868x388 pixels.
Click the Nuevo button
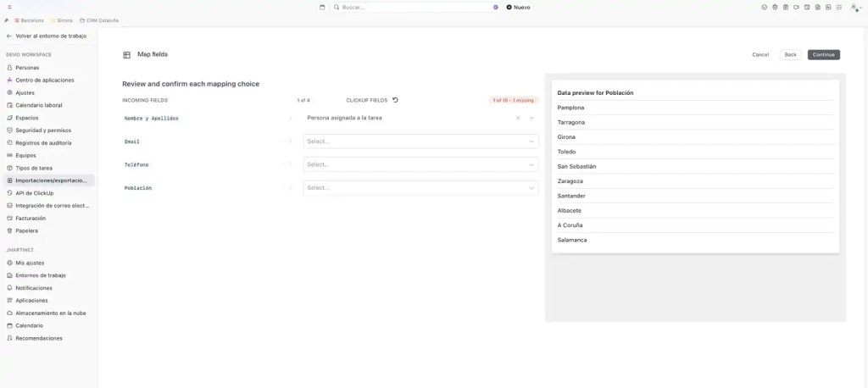518,7
